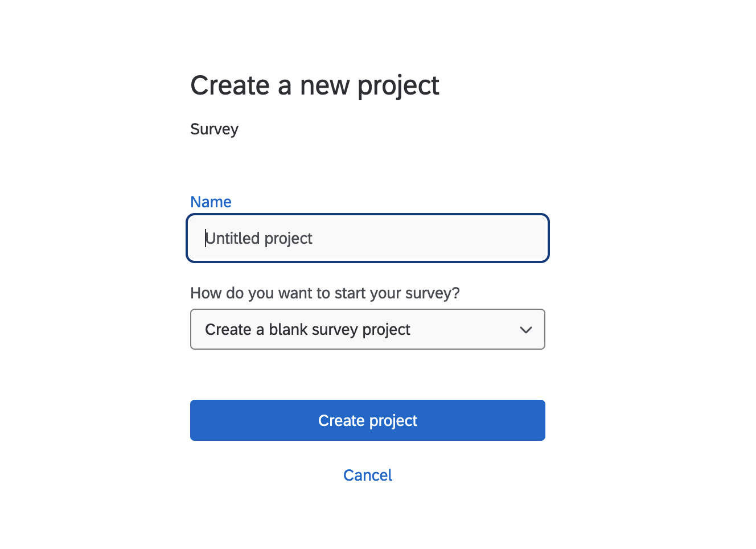Image resolution: width=756 pixels, height=549 pixels.
Task: Place cursor in the project name box
Action: (x=398, y=238)
